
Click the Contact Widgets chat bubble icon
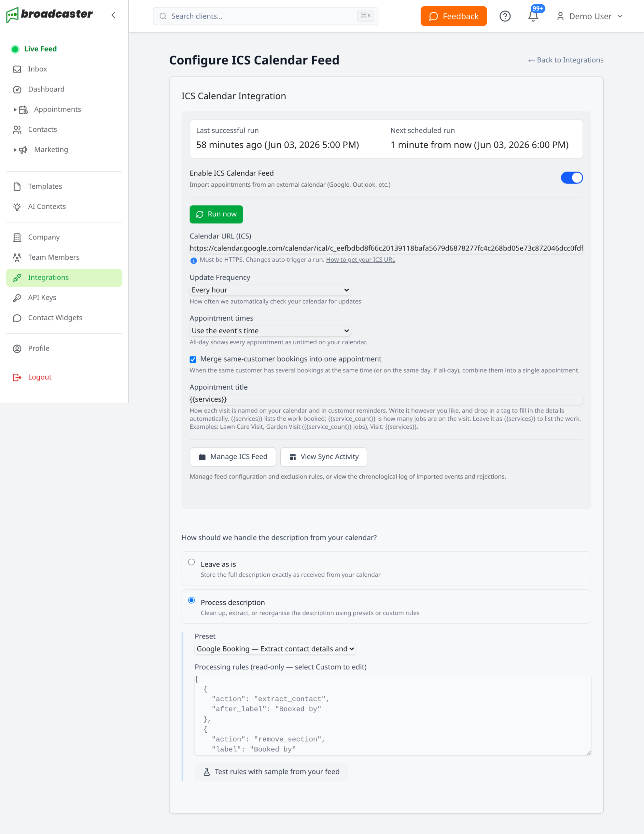[x=17, y=318]
